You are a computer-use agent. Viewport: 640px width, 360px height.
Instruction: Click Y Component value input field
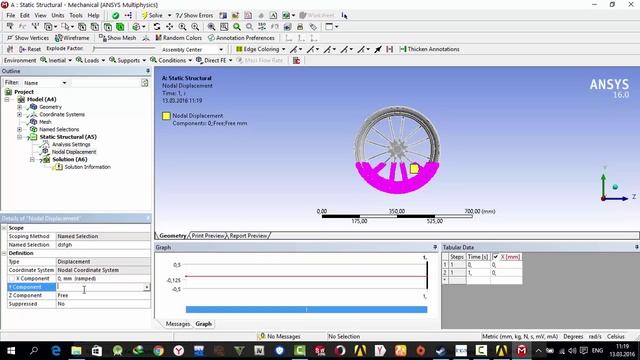(x=100, y=287)
